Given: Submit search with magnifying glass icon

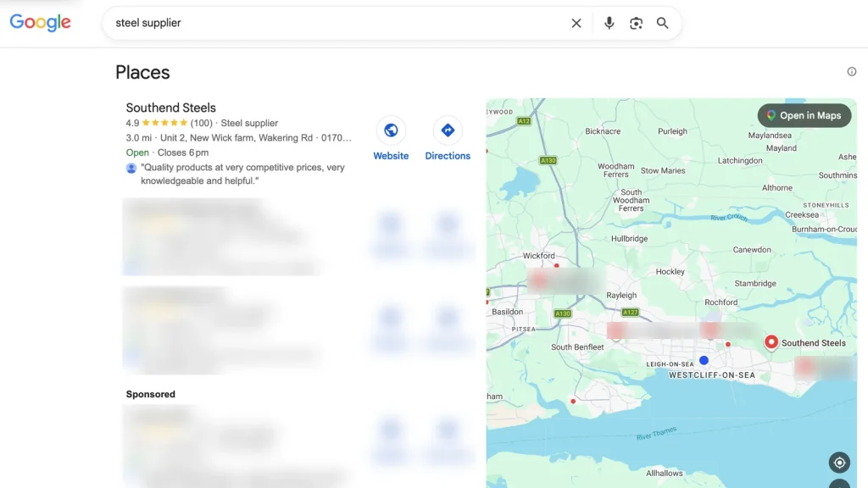Looking at the screenshot, I should coord(663,23).
